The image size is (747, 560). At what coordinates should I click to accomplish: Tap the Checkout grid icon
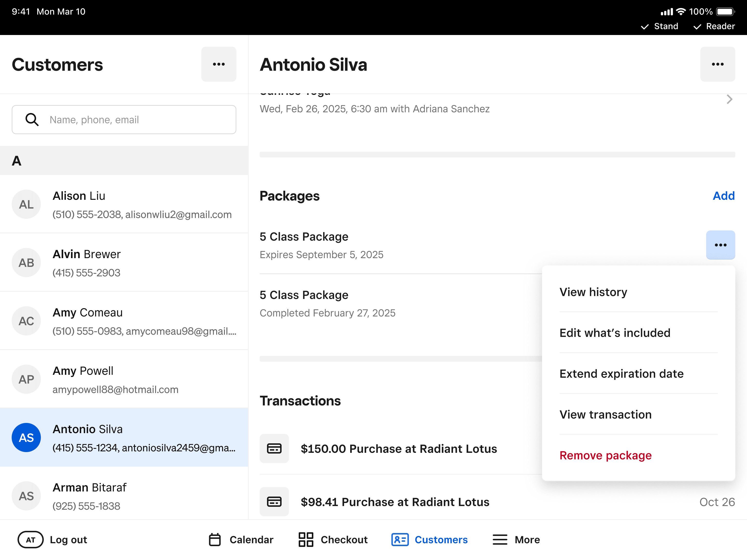[306, 539]
